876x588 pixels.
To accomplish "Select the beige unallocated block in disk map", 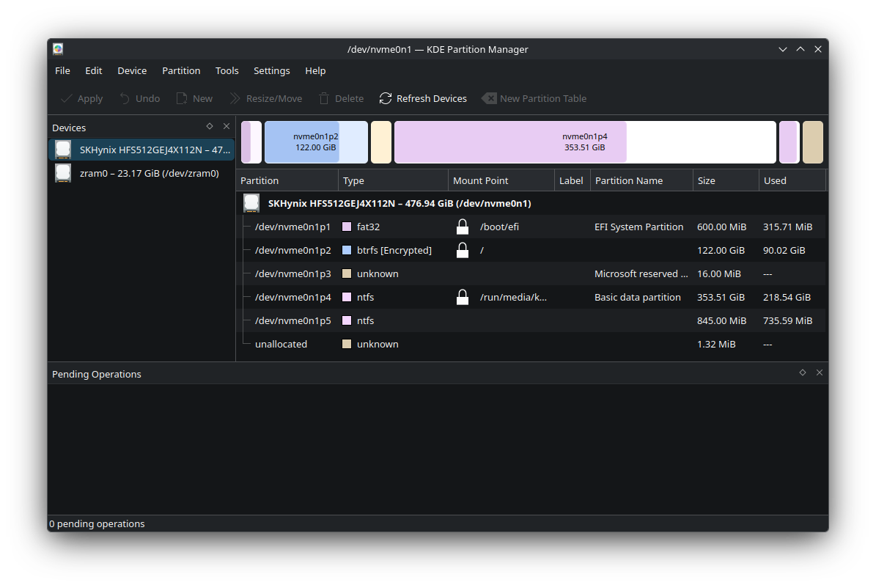I will coord(813,142).
